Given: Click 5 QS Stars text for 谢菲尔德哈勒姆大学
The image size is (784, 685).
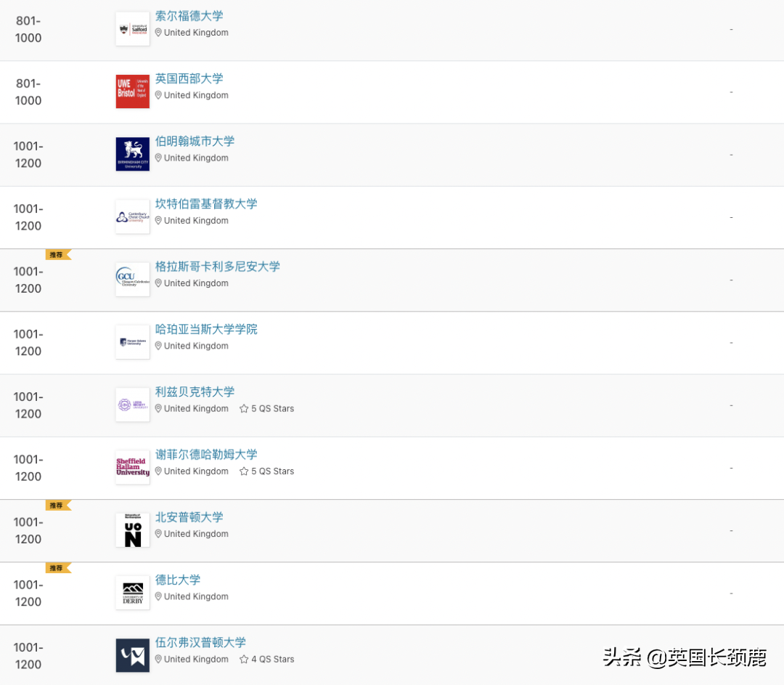Looking at the screenshot, I should pyautogui.click(x=272, y=471).
